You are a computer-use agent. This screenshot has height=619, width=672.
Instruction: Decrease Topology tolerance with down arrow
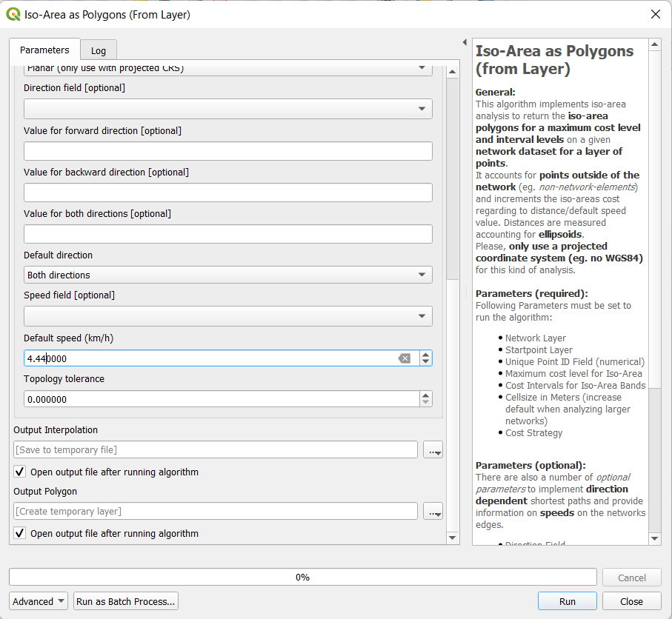pos(425,403)
